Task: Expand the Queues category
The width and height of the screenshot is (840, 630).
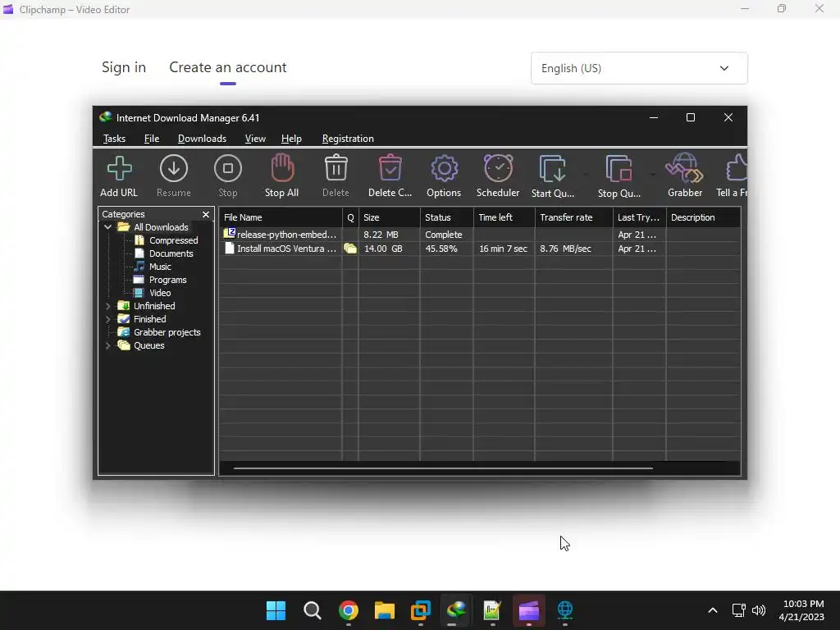Action: [x=107, y=345]
